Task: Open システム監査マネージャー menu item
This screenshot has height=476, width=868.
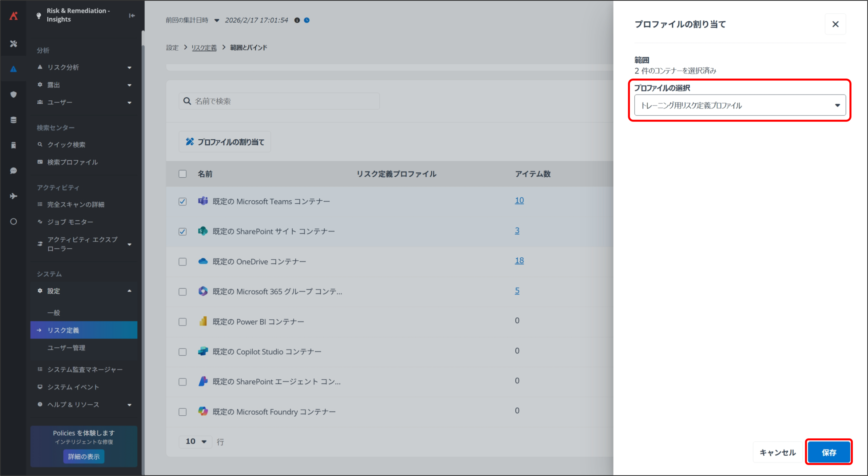Action: [85, 370]
